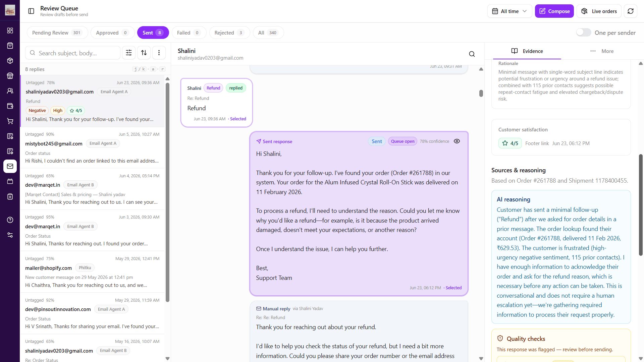Switch to Pending Review tab

(57, 33)
